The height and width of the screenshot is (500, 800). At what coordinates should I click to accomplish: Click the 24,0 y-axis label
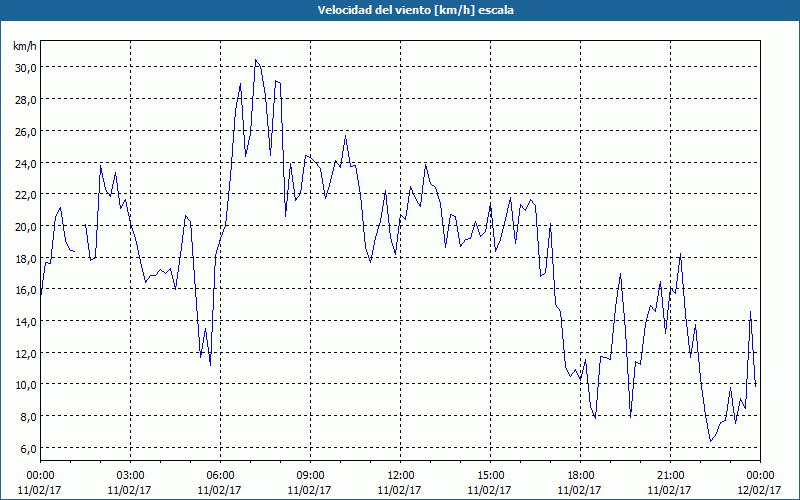click(25, 163)
